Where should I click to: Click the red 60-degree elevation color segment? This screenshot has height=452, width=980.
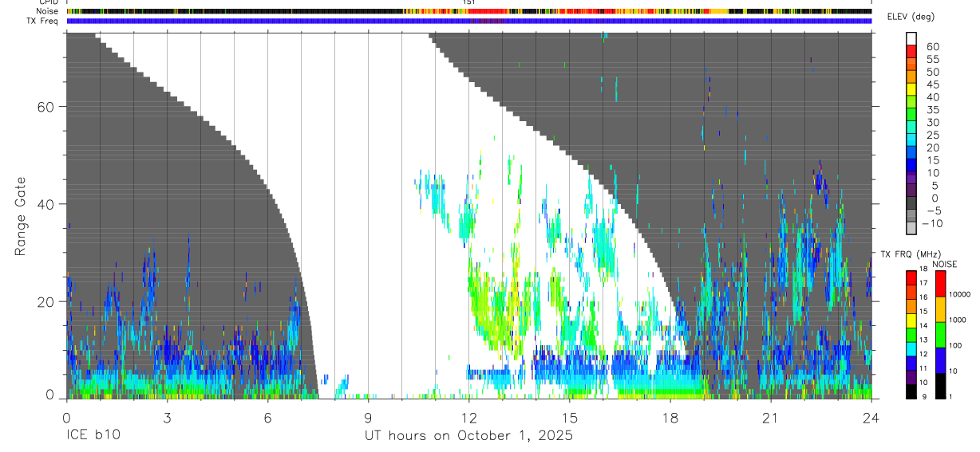coord(911,50)
